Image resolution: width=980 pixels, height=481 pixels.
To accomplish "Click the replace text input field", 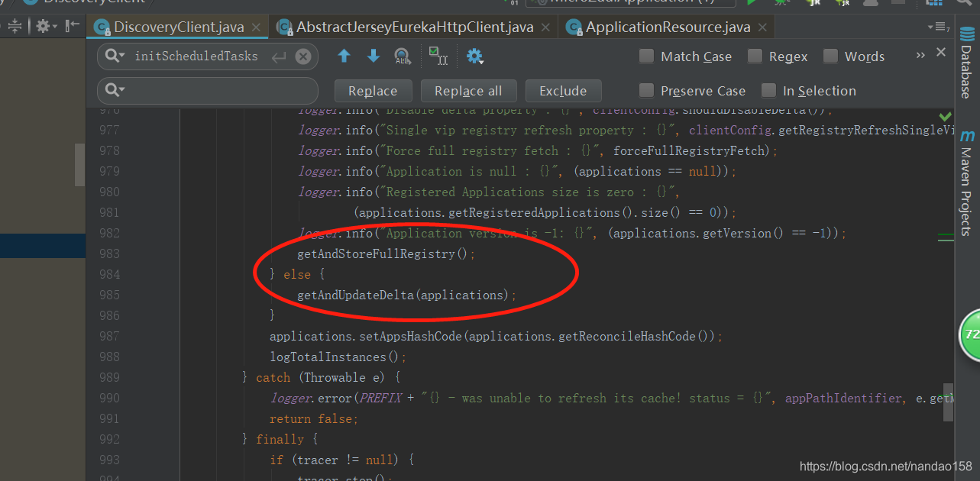I will click(208, 91).
